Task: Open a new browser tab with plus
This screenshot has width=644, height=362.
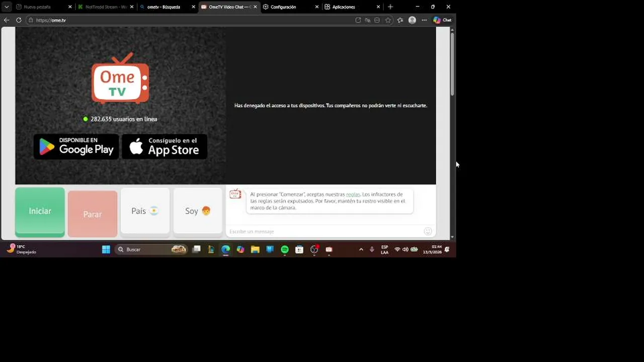Action: pos(390,7)
